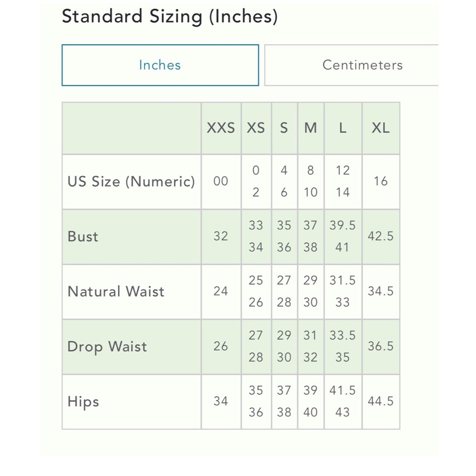Select the Drop Waist row label
This screenshot has height=476, width=476.
[107, 347]
